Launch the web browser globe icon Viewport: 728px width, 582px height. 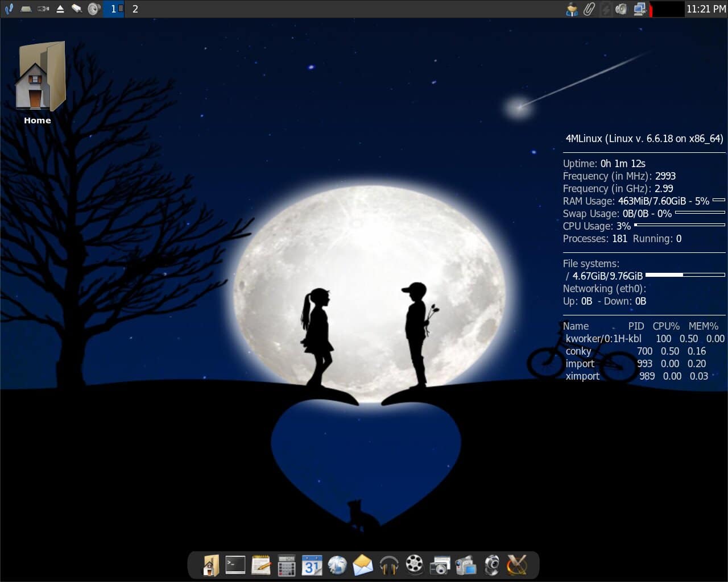[x=337, y=565]
